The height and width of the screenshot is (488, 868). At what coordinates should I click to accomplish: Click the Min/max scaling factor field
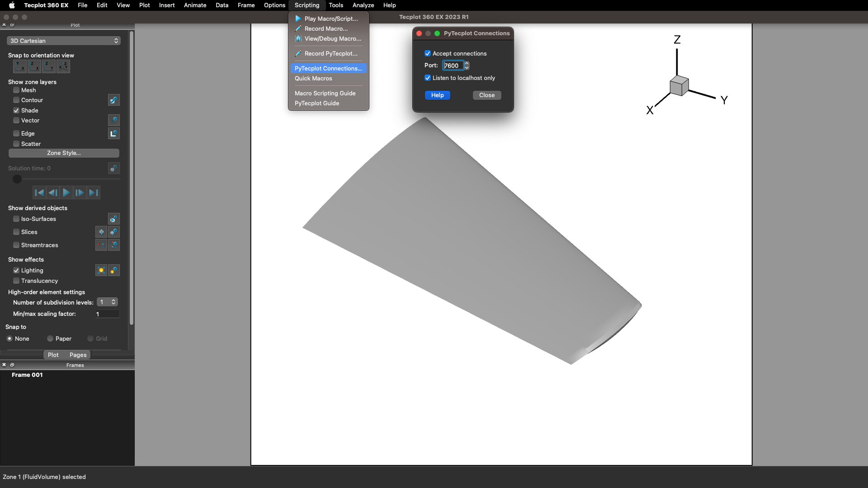coord(107,314)
